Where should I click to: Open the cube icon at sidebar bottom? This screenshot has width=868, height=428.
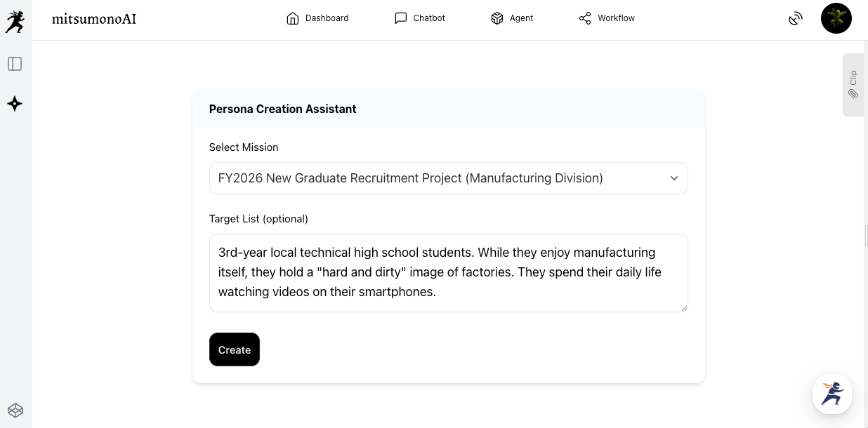pyautogui.click(x=15, y=410)
